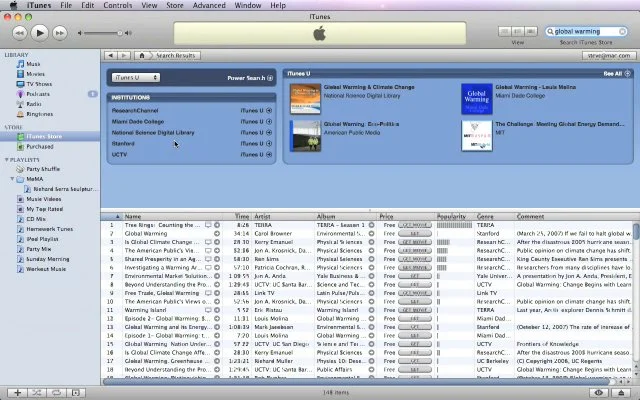Viewport: 640px width, 400px height.
Task: Open the iTunes U category dropdown
Action: 136,78
